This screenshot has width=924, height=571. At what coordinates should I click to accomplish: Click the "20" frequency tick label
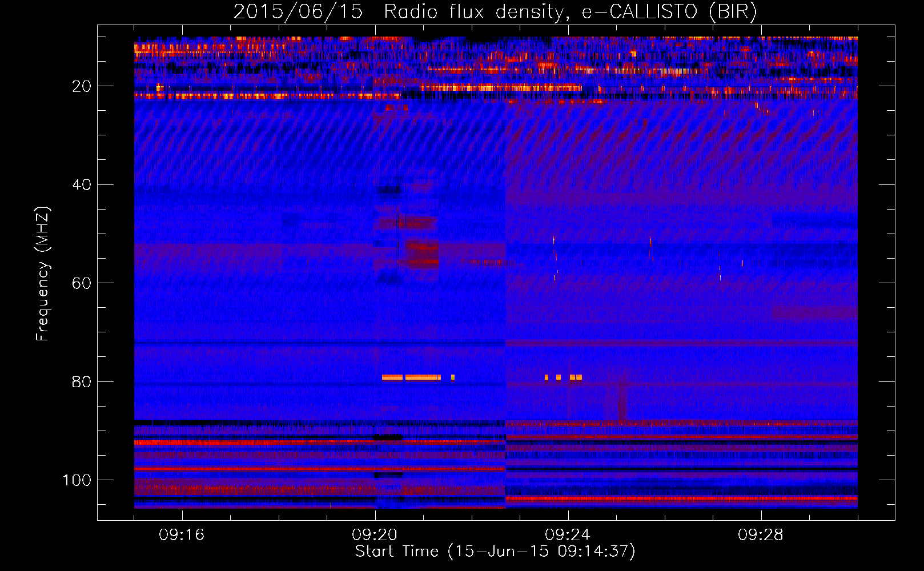point(82,86)
